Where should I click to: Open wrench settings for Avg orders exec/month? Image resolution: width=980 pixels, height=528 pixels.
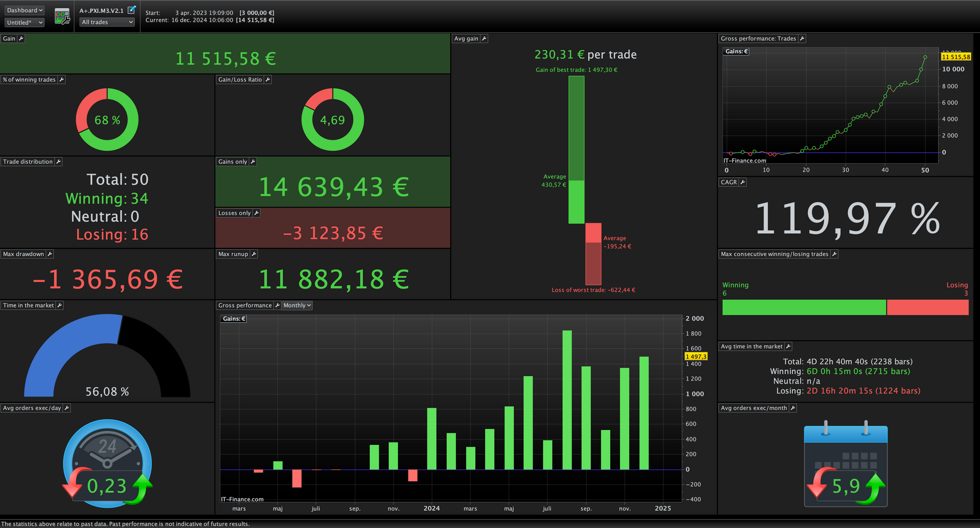click(793, 408)
